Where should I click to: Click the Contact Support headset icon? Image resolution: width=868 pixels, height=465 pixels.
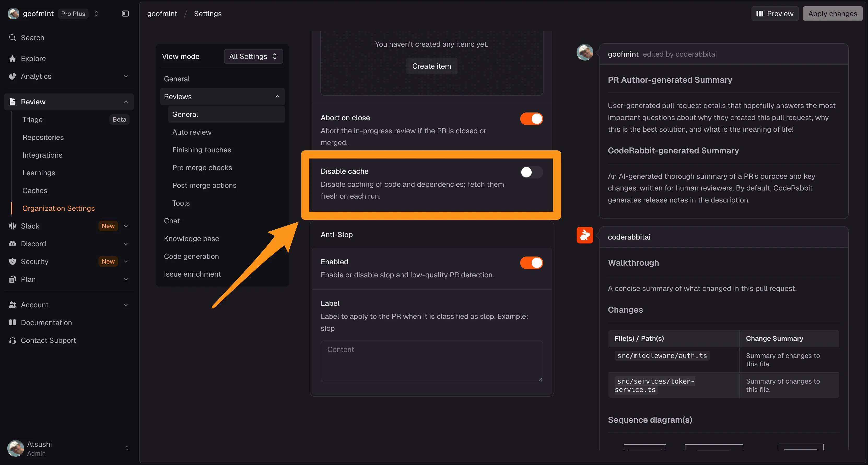pos(13,341)
